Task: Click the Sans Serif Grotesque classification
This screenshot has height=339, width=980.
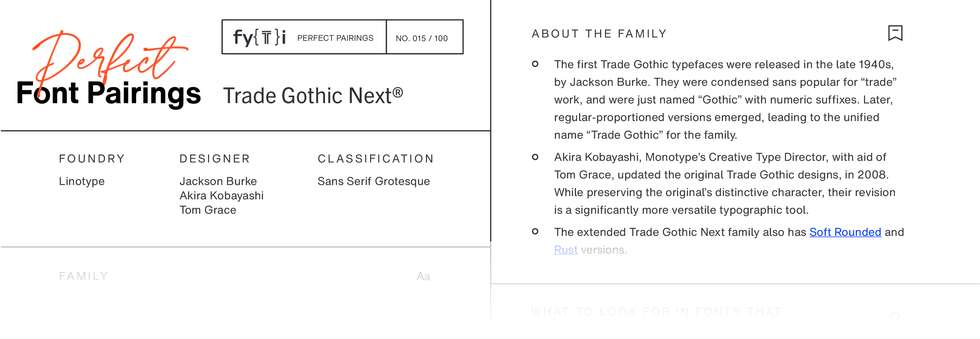Action: point(374,181)
